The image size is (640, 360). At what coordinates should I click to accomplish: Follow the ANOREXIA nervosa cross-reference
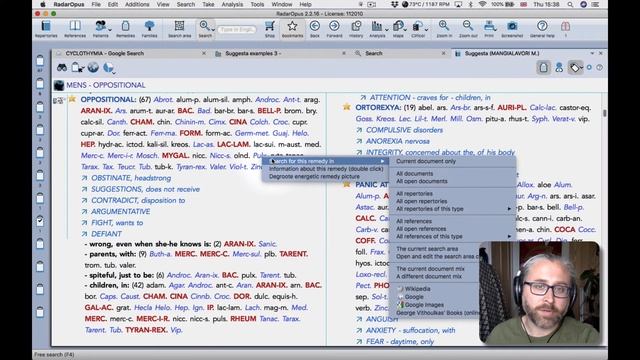coord(398,141)
